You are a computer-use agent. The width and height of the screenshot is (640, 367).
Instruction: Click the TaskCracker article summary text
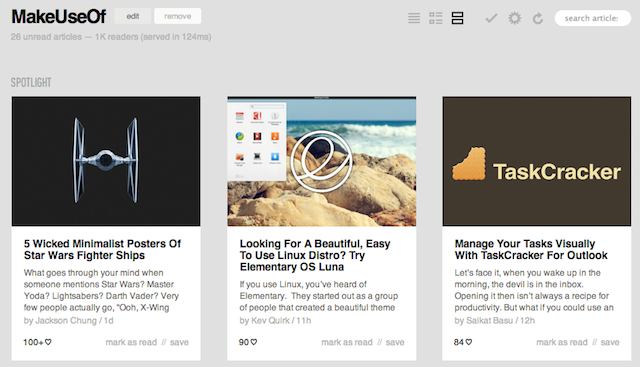tap(534, 290)
